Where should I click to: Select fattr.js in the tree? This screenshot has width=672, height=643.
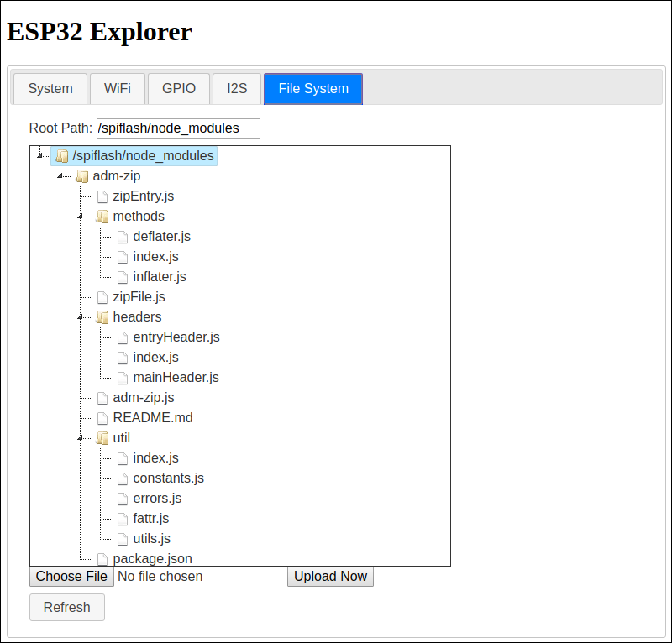[151, 518]
